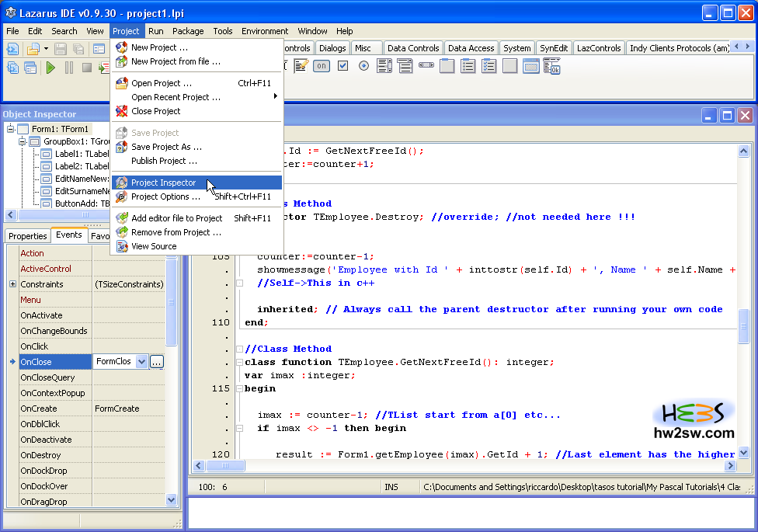Open the View Forms toolbar icon
This screenshot has width=758, height=532.
(x=30, y=68)
